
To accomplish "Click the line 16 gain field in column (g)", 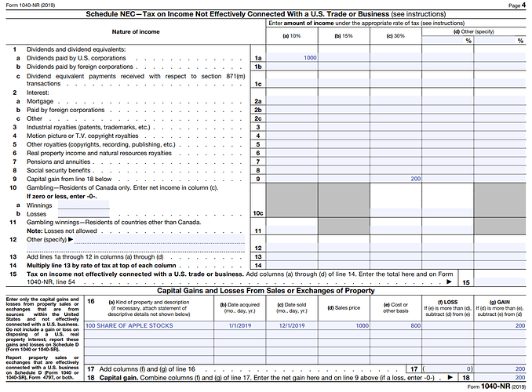I will click(x=502, y=325).
